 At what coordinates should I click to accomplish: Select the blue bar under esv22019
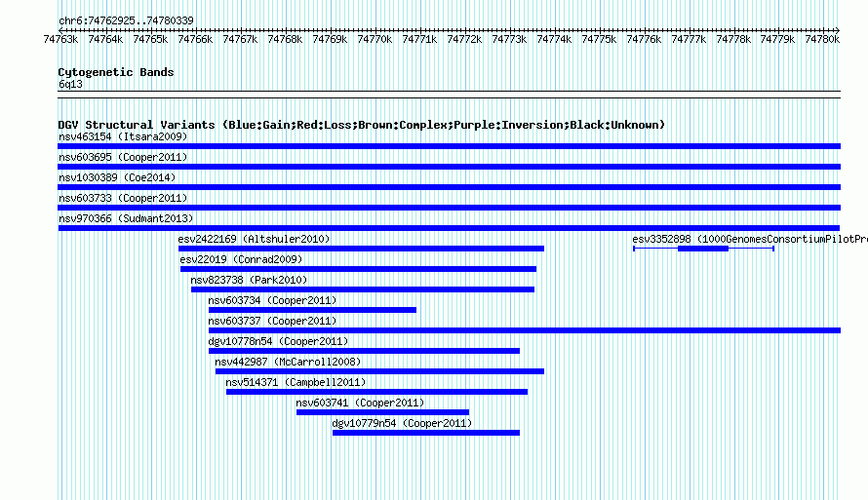point(358,269)
